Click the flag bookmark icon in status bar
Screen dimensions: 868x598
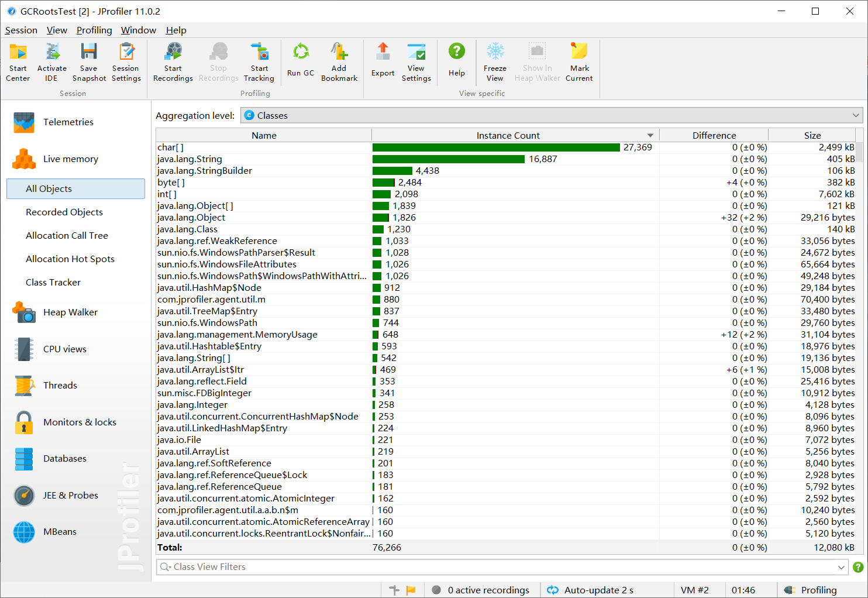coord(411,590)
